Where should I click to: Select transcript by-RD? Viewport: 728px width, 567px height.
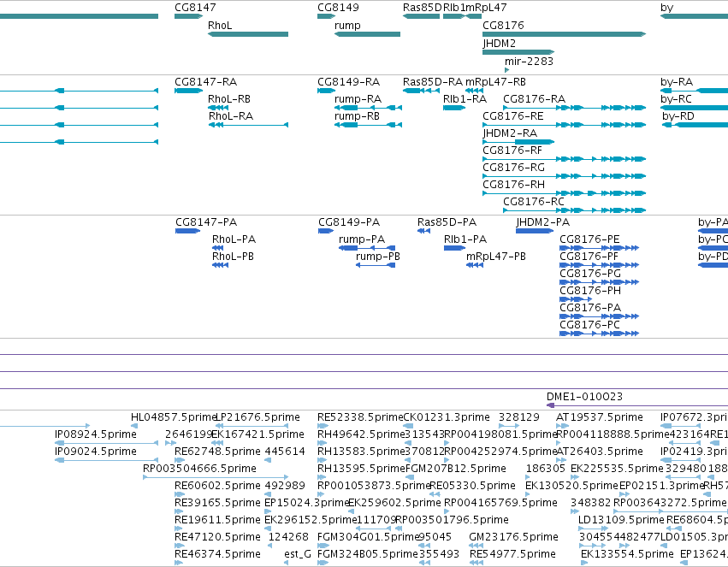coord(695,125)
